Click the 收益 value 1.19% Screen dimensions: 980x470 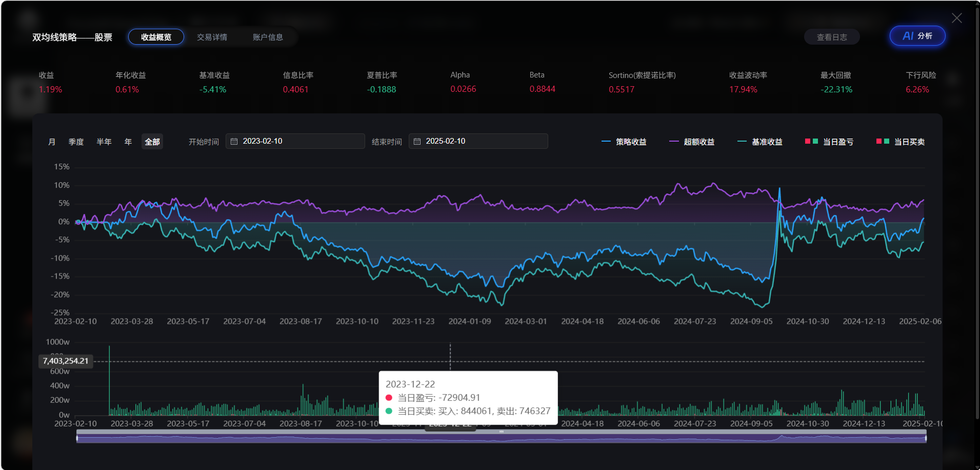tap(50, 89)
